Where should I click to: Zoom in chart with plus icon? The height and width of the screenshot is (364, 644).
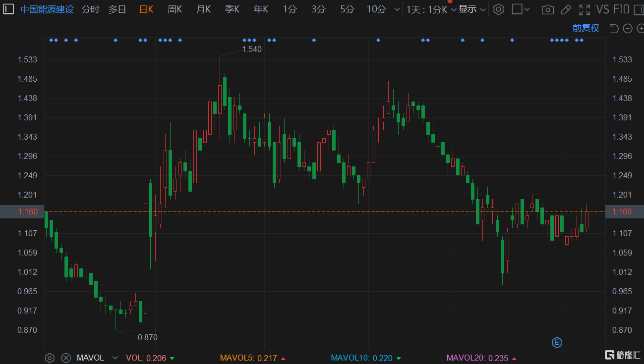tap(640, 29)
